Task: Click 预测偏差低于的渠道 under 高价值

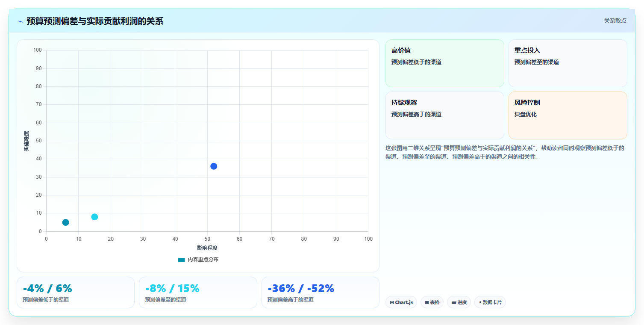Action: point(416,62)
